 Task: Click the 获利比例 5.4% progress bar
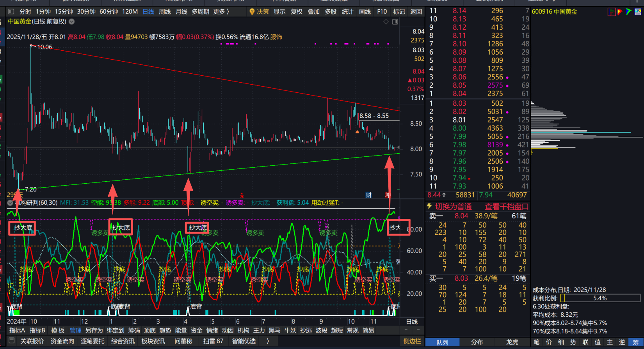[600, 298]
